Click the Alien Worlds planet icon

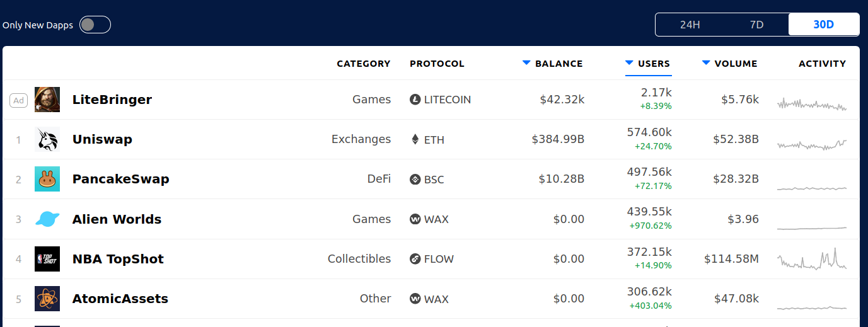(47, 219)
